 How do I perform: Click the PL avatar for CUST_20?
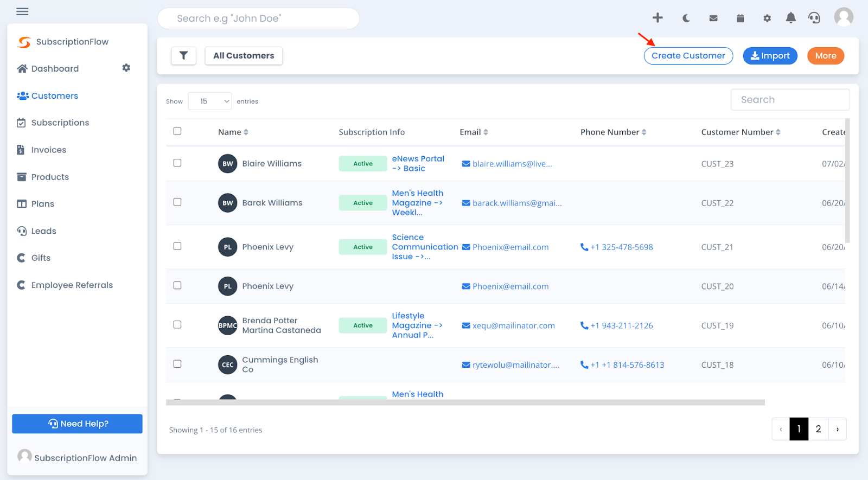[228, 286]
